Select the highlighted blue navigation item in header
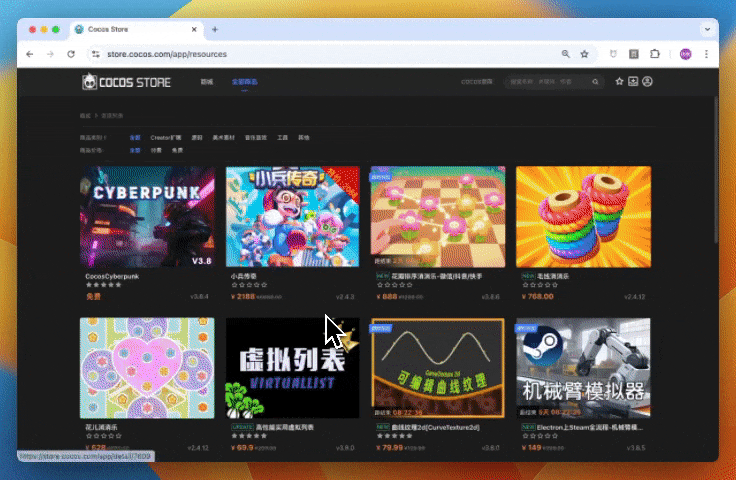 click(x=245, y=82)
